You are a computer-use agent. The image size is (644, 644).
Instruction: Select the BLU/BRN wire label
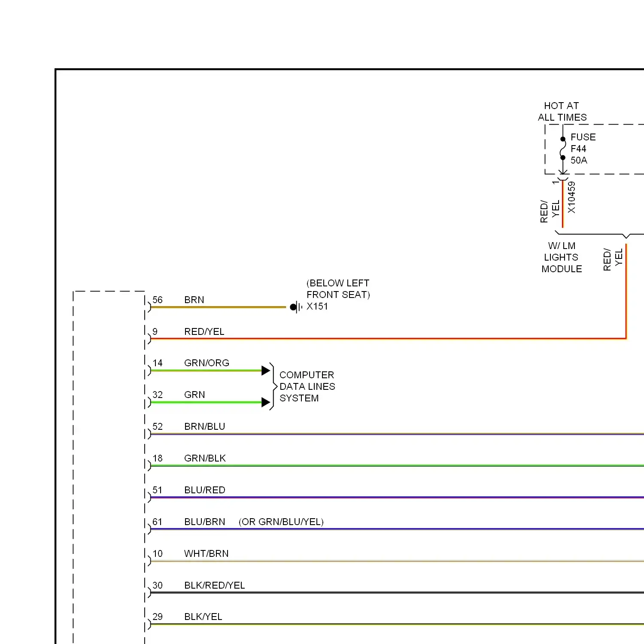tap(205, 522)
